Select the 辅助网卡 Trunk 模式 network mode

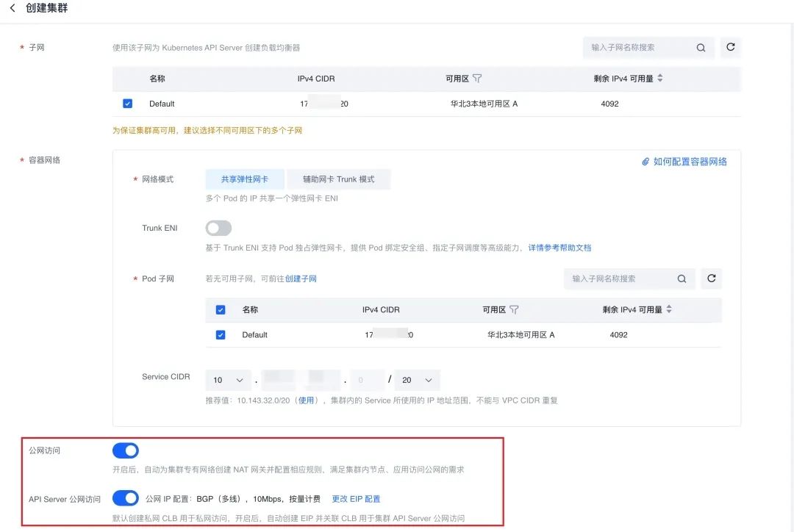tap(339, 179)
